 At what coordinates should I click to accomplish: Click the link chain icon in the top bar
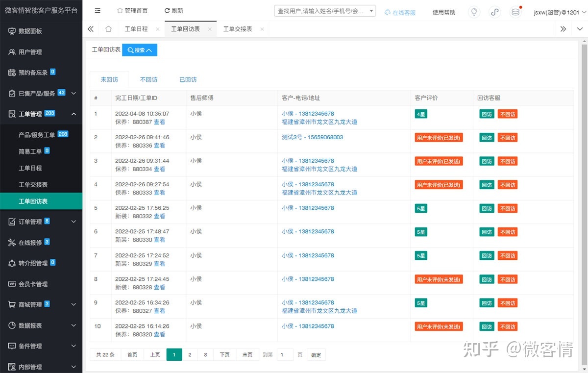click(x=495, y=12)
